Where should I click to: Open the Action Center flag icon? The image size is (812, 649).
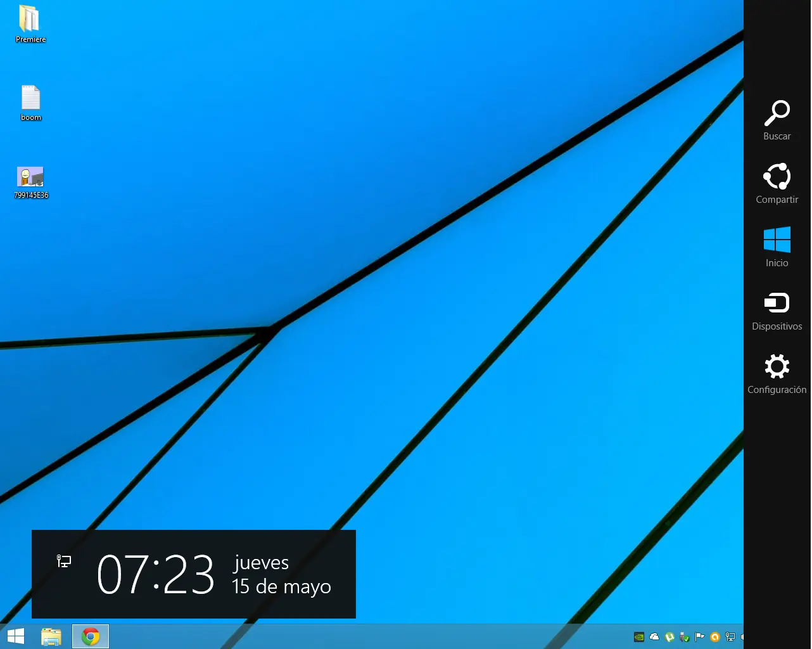pyautogui.click(x=700, y=637)
